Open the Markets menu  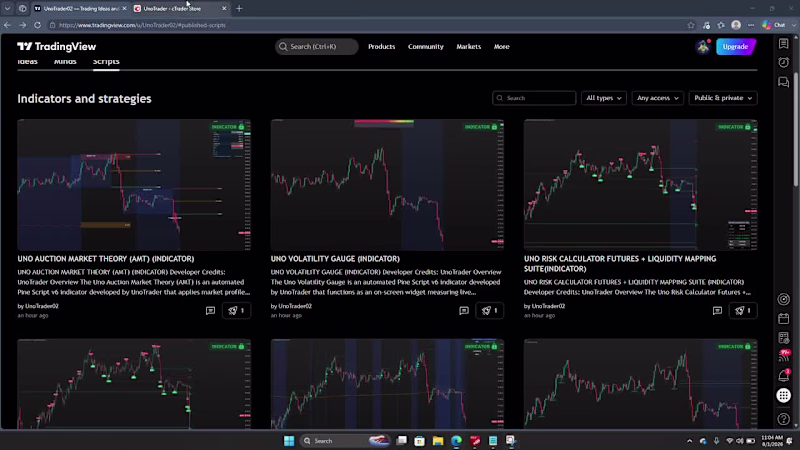pos(468,46)
